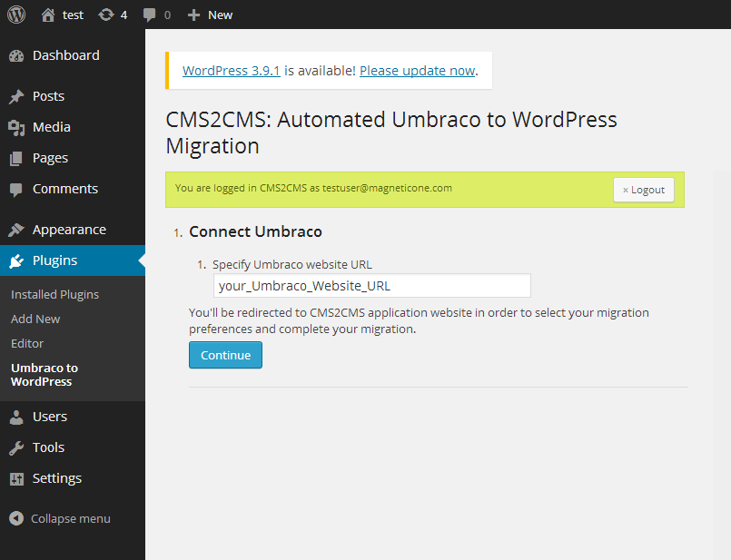Click the WordPress 3.9.1 link
Image resolution: width=731 pixels, height=560 pixels.
(232, 71)
